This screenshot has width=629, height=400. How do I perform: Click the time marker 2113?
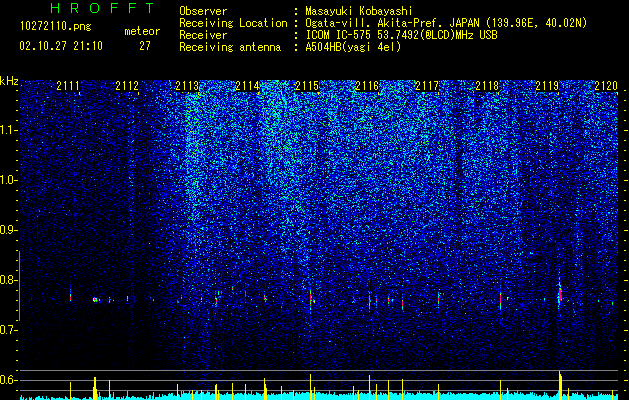click(187, 86)
